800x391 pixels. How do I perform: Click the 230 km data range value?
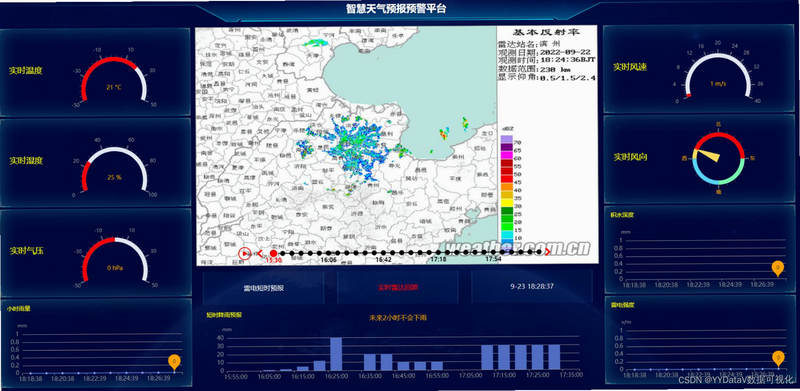pos(555,69)
